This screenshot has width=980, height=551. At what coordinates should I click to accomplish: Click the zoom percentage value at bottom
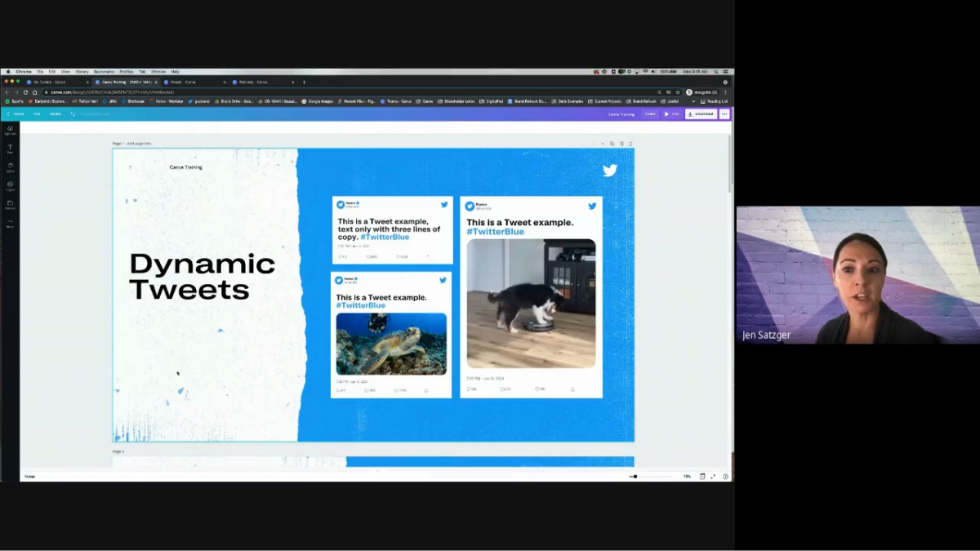tap(687, 476)
